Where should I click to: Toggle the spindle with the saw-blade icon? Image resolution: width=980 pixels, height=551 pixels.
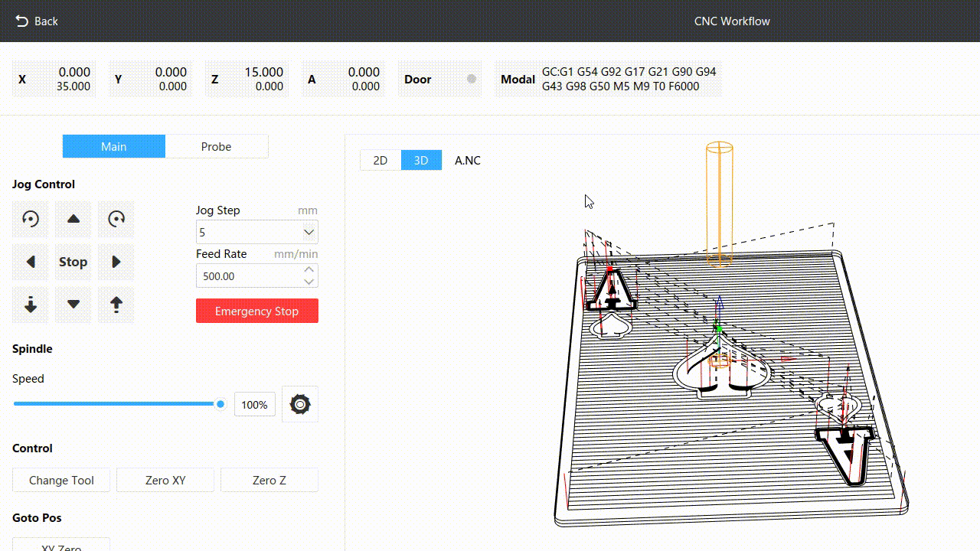[x=300, y=404]
